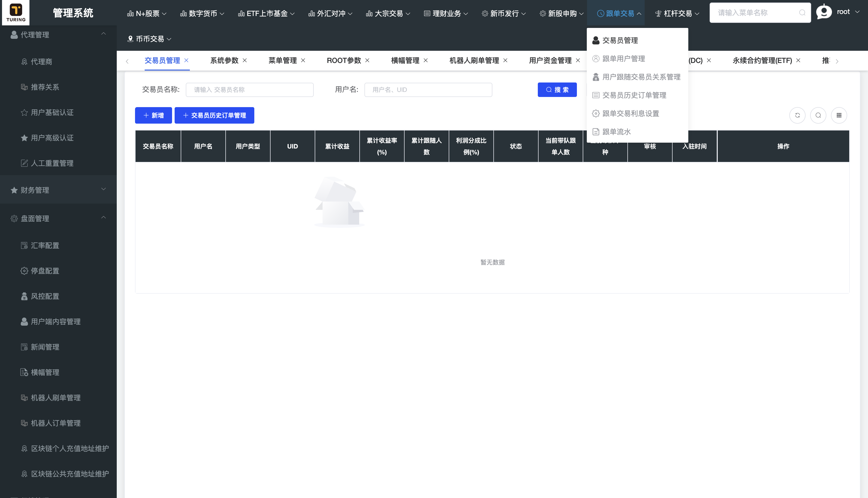The height and width of the screenshot is (498, 868).
Task: Click the 机器人刷单管理 sidebar icon
Action: (24, 397)
